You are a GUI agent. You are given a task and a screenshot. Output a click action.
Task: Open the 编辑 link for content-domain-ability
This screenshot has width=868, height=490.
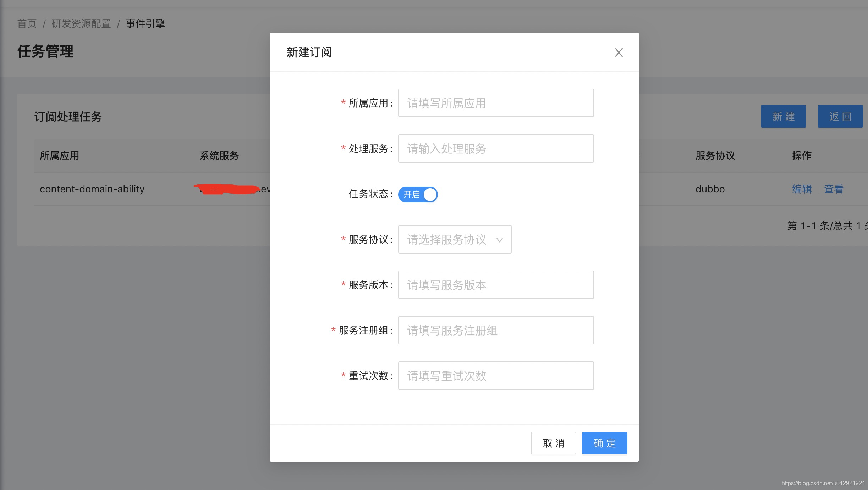[x=802, y=189]
